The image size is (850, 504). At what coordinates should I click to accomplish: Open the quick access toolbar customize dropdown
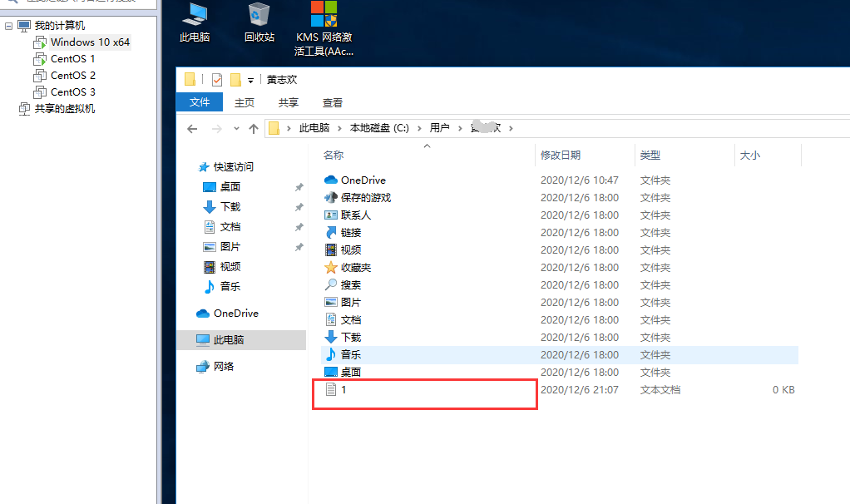[x=250, y=81]
